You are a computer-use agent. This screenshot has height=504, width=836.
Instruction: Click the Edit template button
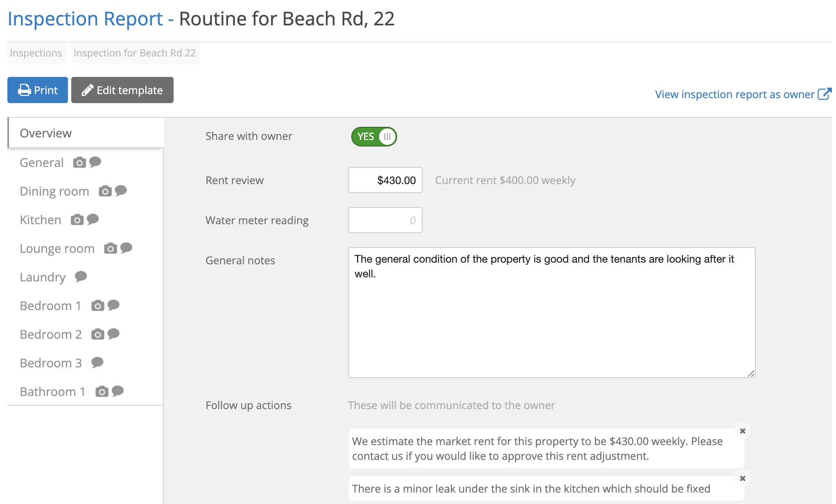click(x=122, y=90)
